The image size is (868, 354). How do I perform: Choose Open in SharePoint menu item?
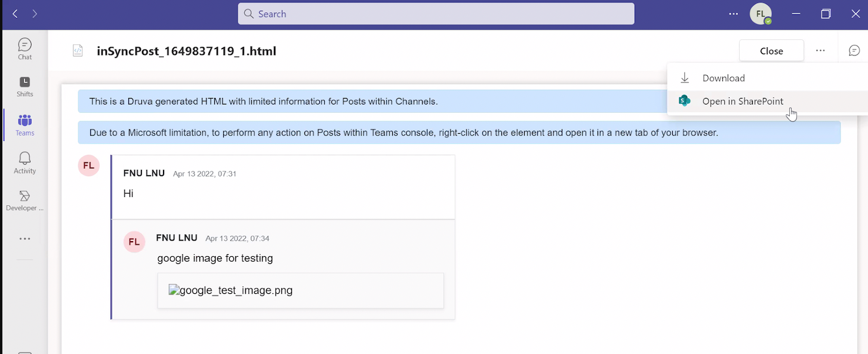point(742,101)
